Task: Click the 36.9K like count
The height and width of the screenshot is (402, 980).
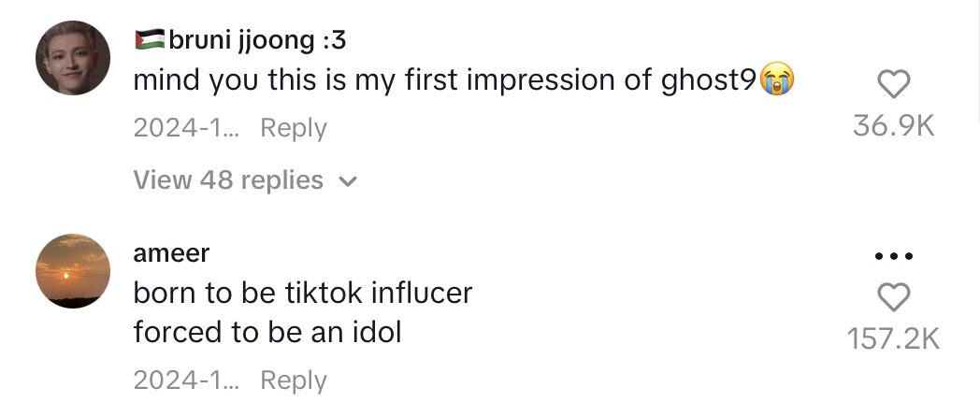Action: (893, 126)
